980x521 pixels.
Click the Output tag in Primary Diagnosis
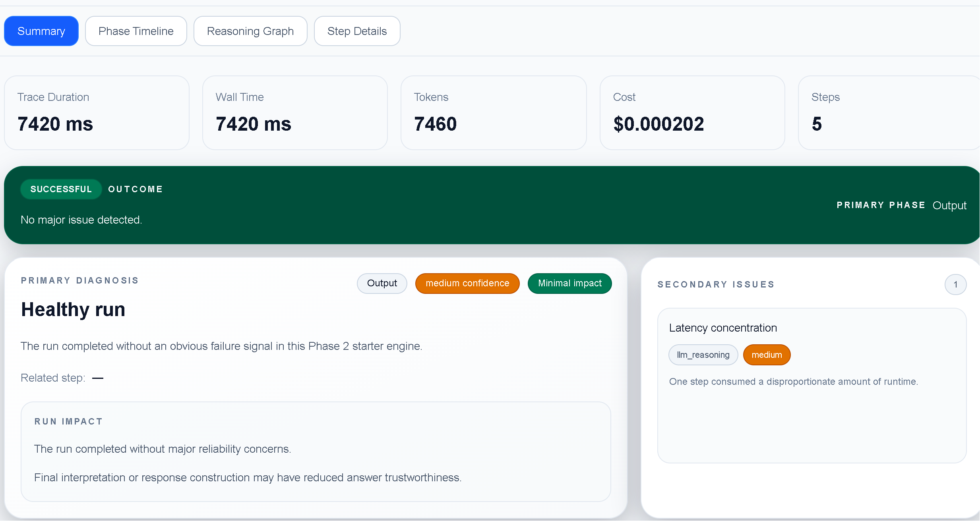pyautogui.click(x=382, y=283)
